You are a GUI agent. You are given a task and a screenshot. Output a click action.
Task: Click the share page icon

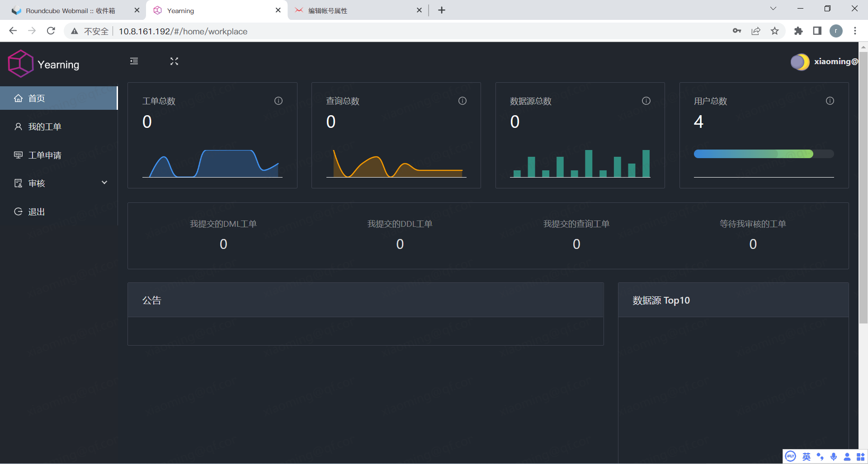pyautogui.click(x=756, y=31)
